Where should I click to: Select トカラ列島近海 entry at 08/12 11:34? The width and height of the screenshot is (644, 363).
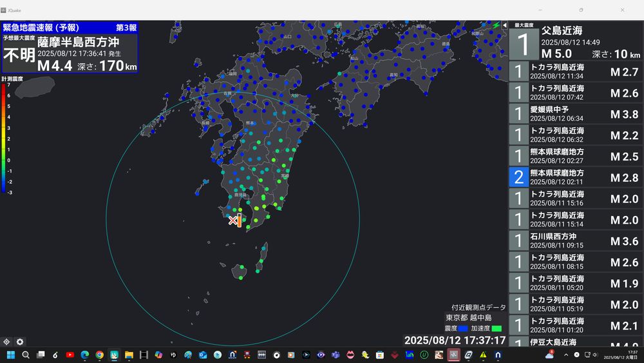[576, 71]
